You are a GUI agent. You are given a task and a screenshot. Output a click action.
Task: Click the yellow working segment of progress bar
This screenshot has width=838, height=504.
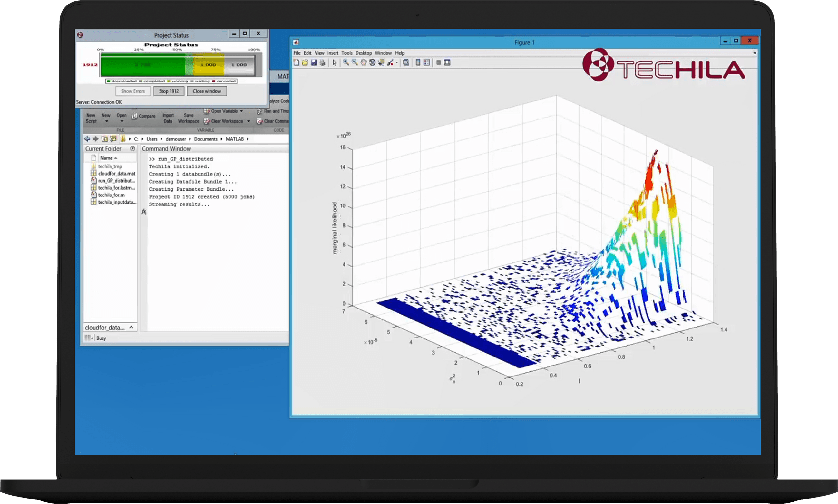click(208, 64)
